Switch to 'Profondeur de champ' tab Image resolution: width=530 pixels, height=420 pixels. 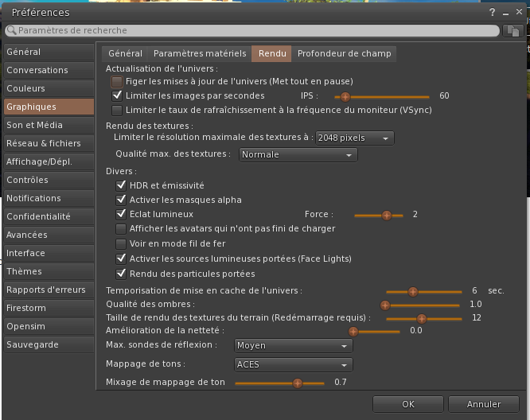click(x=344, y=53)
